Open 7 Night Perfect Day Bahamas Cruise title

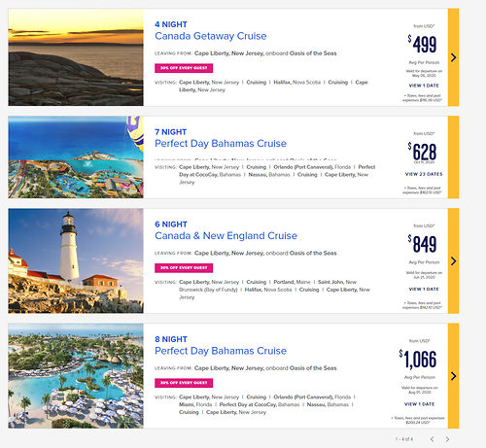[221, 144]
